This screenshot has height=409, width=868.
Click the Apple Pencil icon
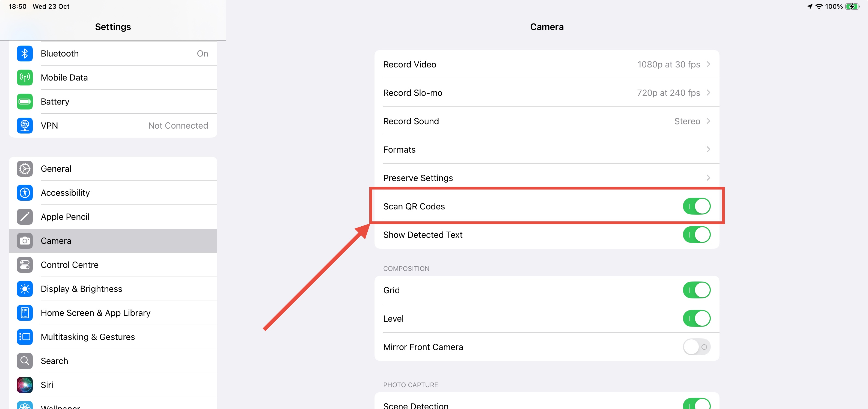[25, 217]
